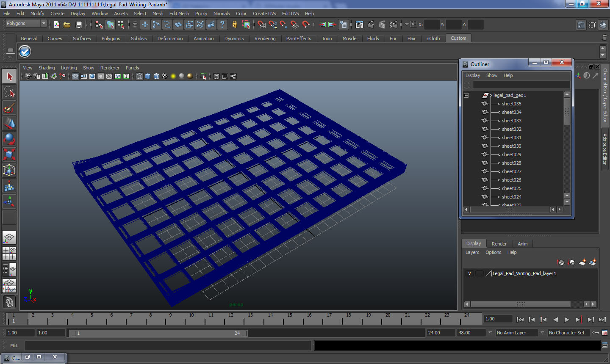
Task: Click the help question mark icon
Action: 222,25
